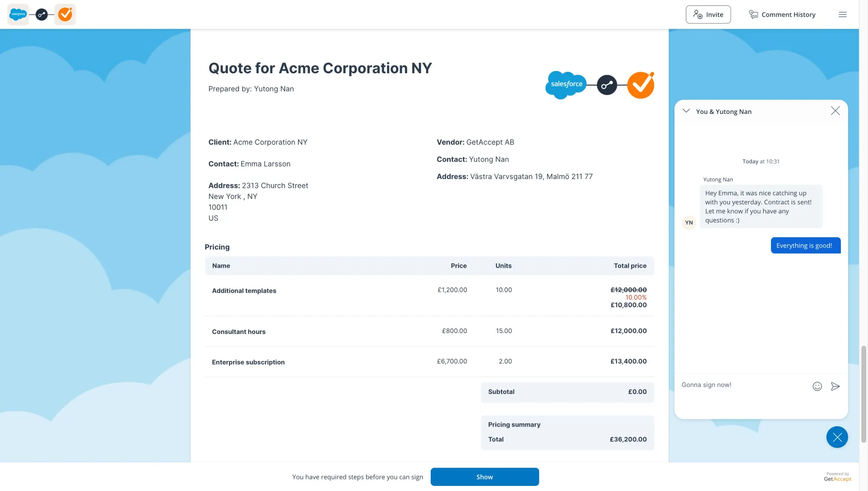This screenshot has width=868, height=491.
Task: Send the chat message
Action: click(x=835, y=386)
